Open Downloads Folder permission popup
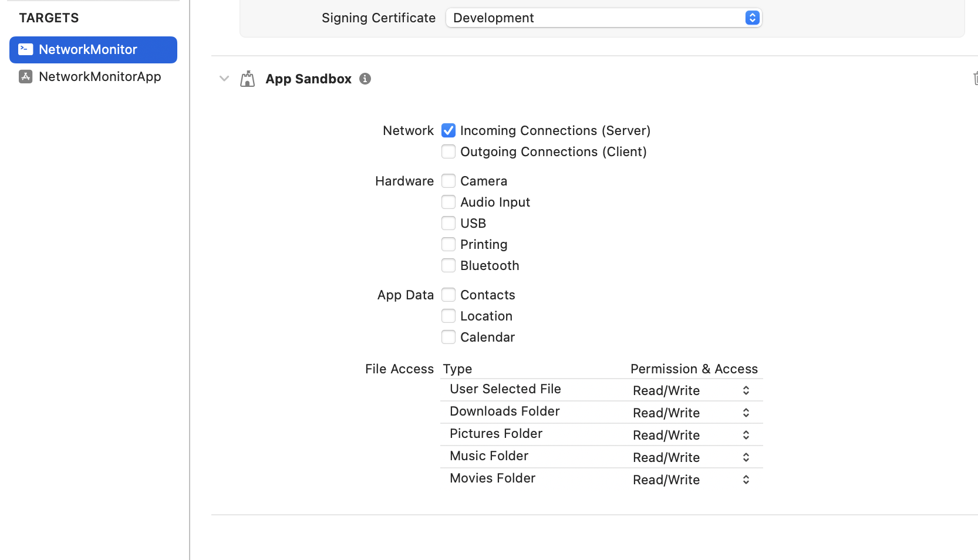This screenshot has height=560, width=978. pos(692,413)
